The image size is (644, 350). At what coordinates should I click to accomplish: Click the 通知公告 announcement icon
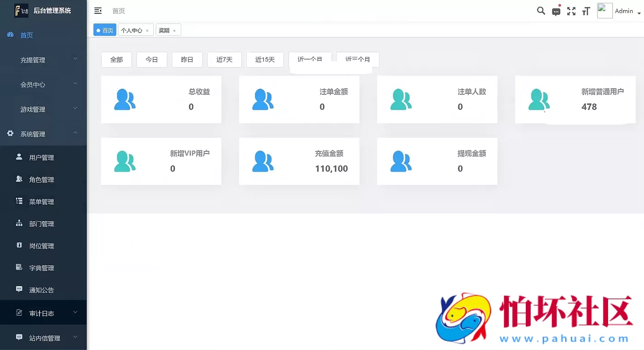coord(18,290)
